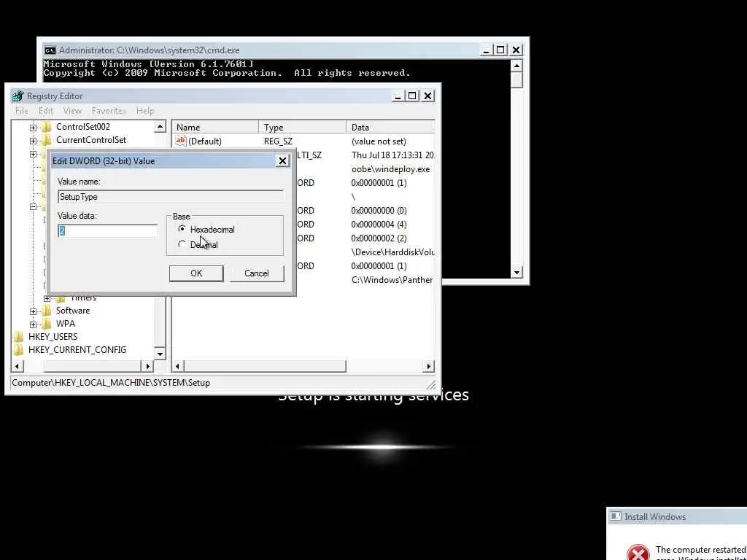Expand the ControlSet002 tree node
The image size is (747, 560).
(x=33, y=127)
